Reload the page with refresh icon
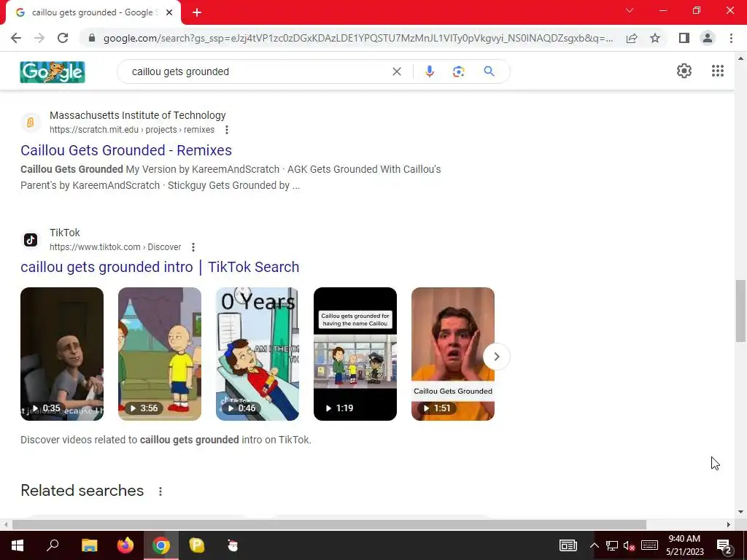 63,38
